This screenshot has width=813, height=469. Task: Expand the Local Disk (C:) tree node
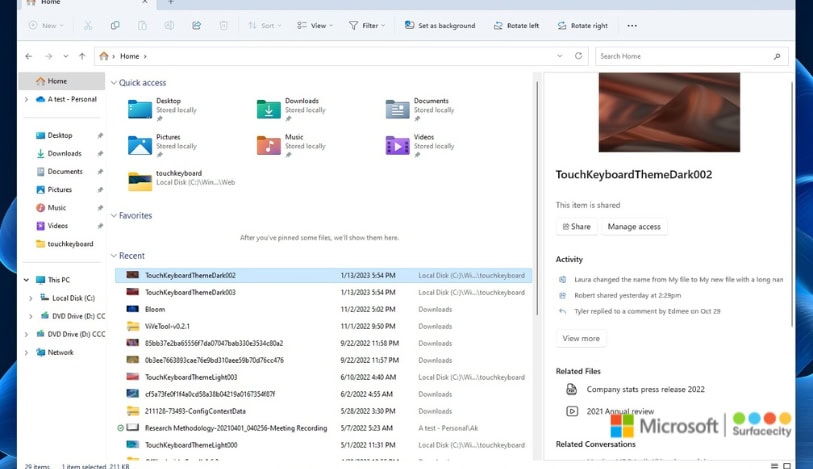coord(30,298)
